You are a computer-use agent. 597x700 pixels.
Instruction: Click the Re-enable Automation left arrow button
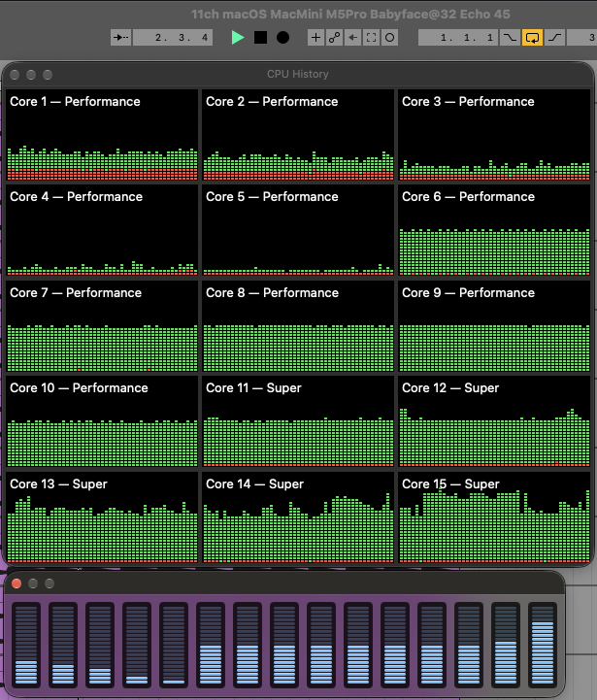pyautogui.click(x=352, y=38)
